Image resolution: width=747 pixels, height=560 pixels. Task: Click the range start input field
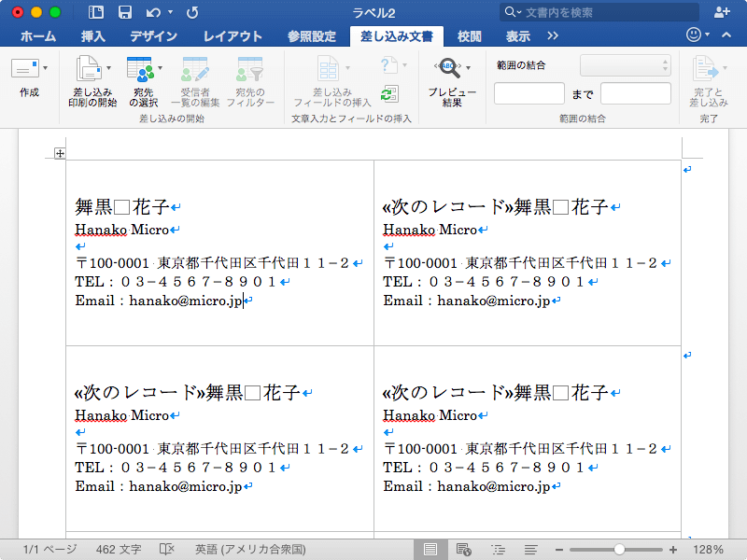529,93
